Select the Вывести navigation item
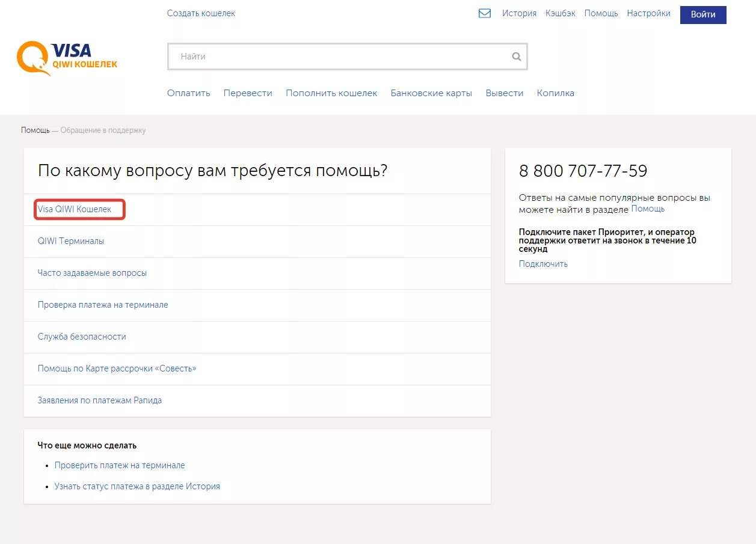756x544 pixels. (505, 93)
